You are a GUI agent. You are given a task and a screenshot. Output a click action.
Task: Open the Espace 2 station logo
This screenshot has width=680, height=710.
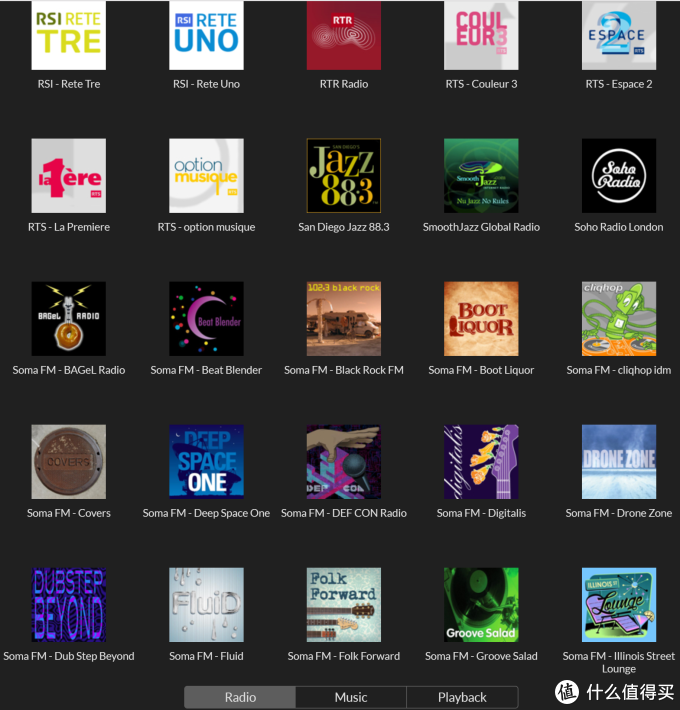click(619, 35)
